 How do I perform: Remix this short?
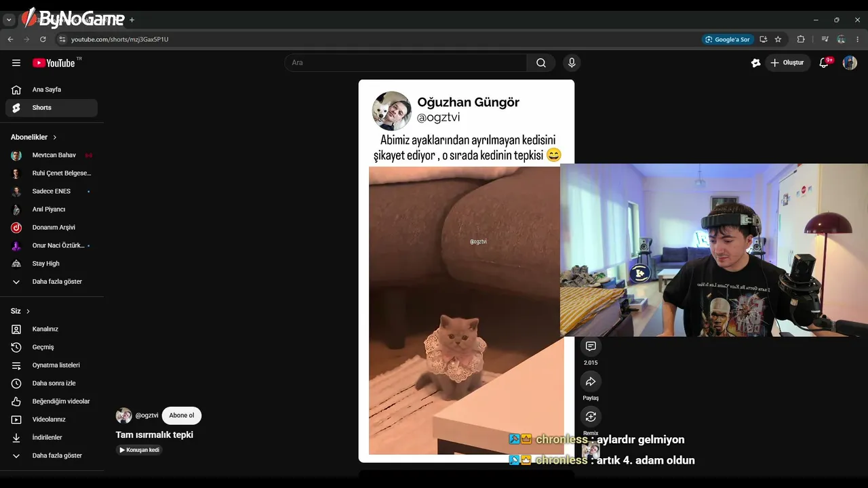[x=591, y=416]
